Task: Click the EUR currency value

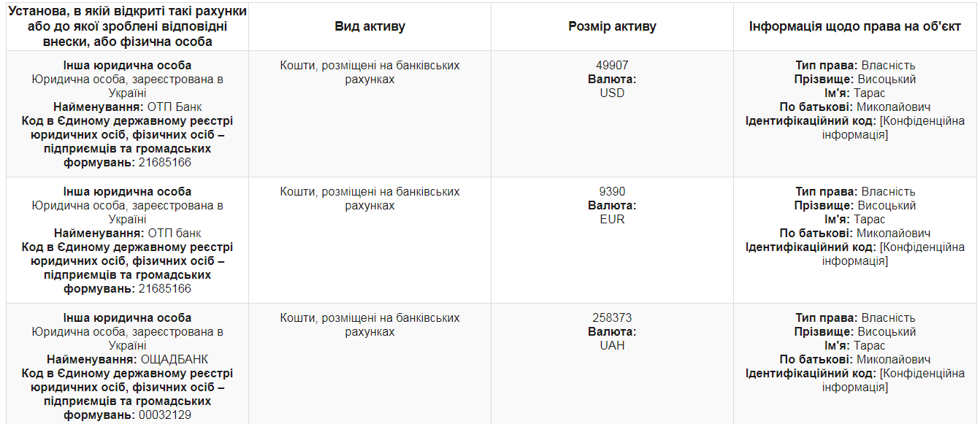Action: pyautogui.click(x=612, y=220)
